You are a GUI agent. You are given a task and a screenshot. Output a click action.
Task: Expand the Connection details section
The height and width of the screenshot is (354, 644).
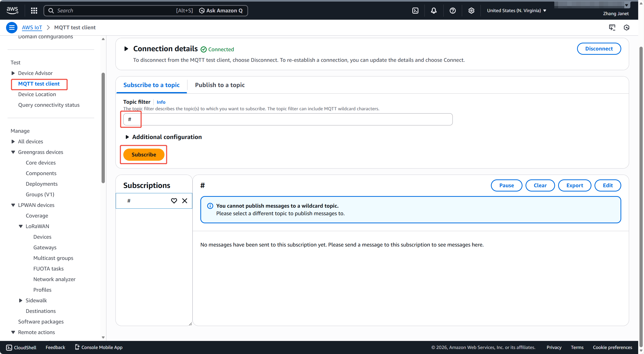(x=126, y=49)
